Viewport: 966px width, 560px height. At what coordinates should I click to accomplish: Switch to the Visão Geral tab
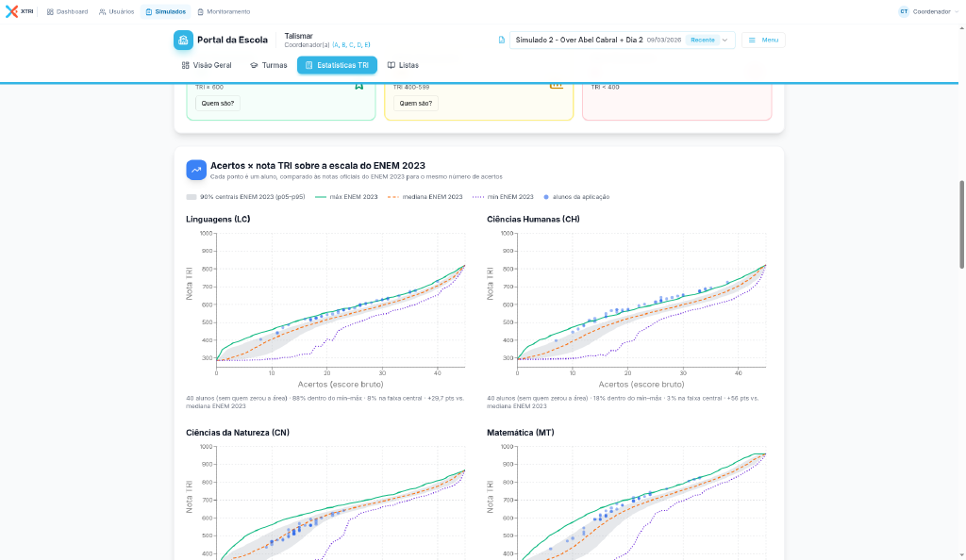coord(207,65)
